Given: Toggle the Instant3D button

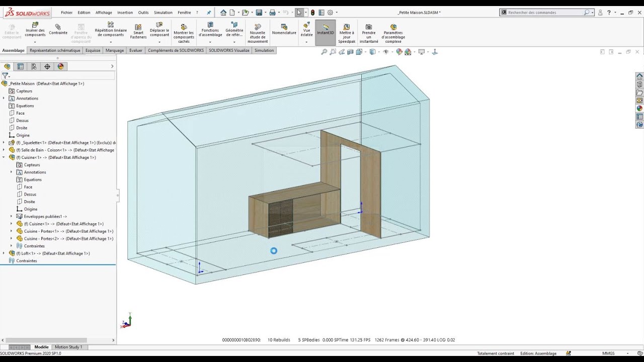Looking at the screenshot, I should point(325,30).
